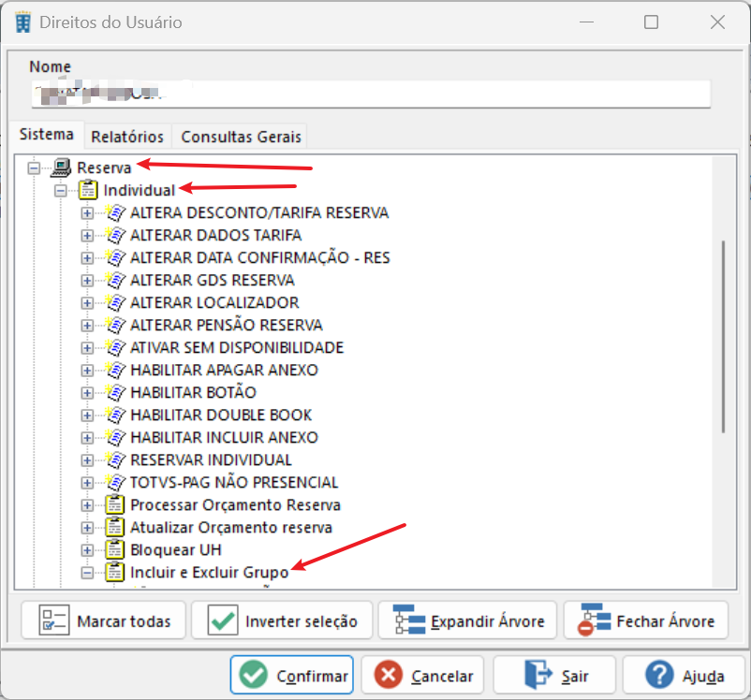Open the Sistema tab
Screen dimensions: 751x700
(x=47, y=135)
